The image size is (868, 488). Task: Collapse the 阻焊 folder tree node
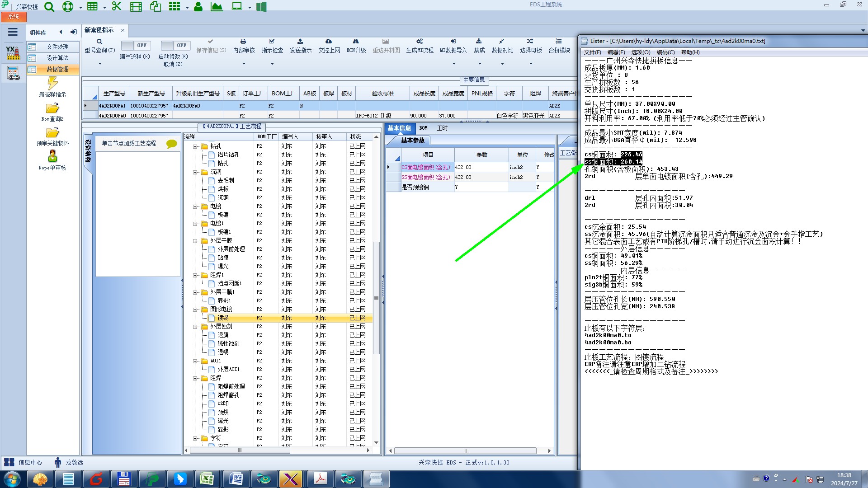(195, 378)
